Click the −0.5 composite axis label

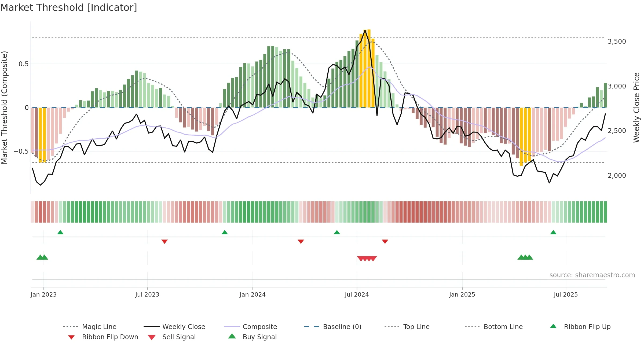pyautogui.click(x=21, y=151)
